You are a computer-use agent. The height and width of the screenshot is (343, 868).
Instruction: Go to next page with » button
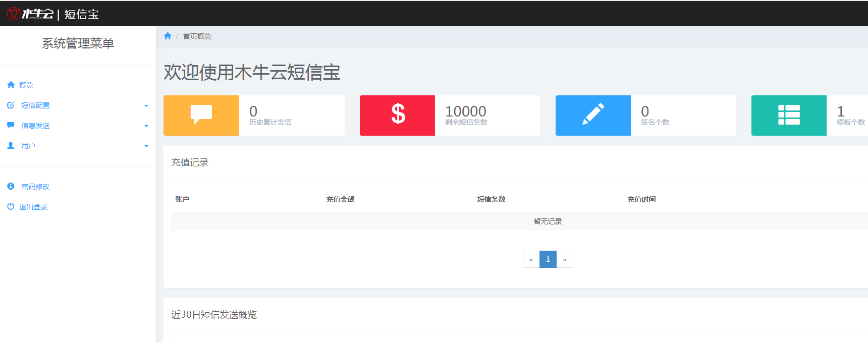(565, 259)
